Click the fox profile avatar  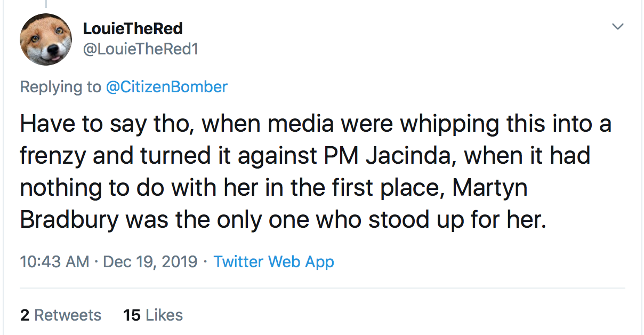click(x=46, y=39)
